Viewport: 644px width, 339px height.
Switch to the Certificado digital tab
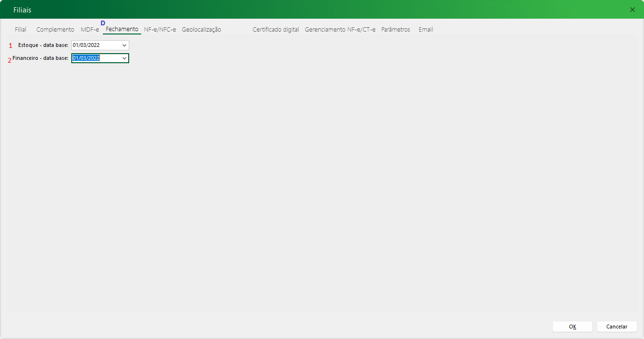pos(276,30)
